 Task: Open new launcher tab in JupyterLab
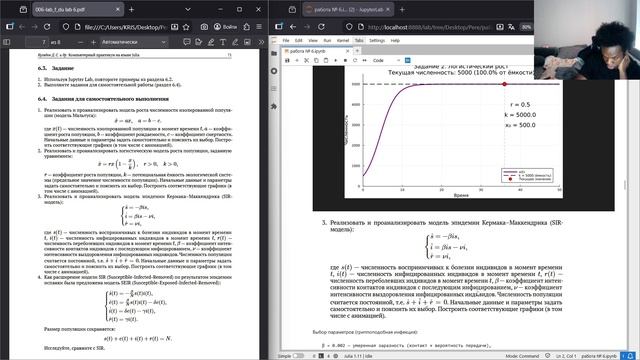(357, 51)
